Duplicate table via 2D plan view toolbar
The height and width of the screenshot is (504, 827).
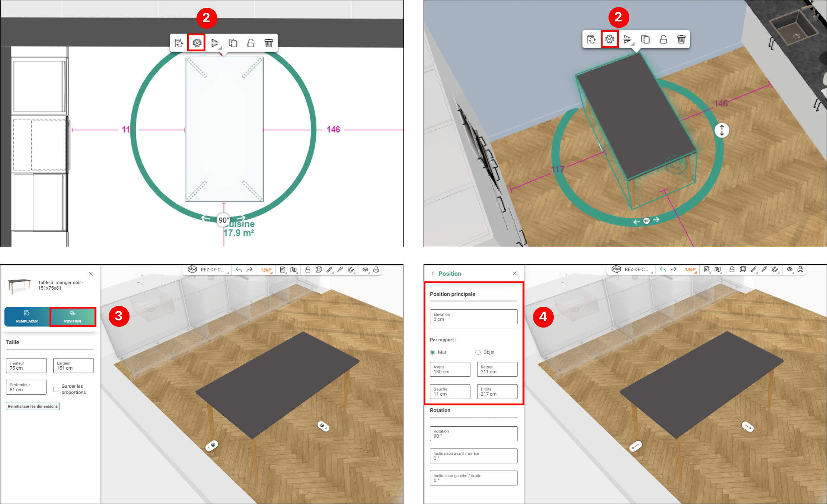[233, 43]
